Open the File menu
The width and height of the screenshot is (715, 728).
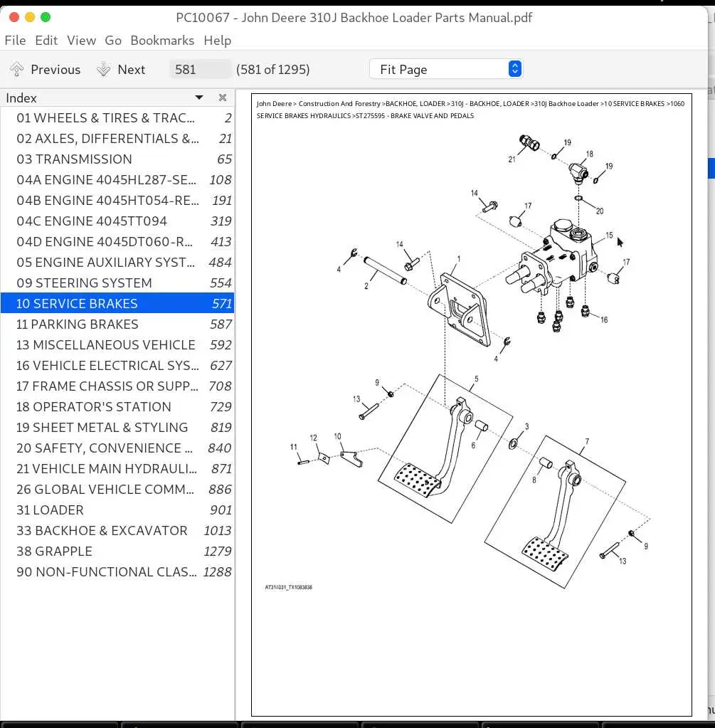tap(16, 41)
